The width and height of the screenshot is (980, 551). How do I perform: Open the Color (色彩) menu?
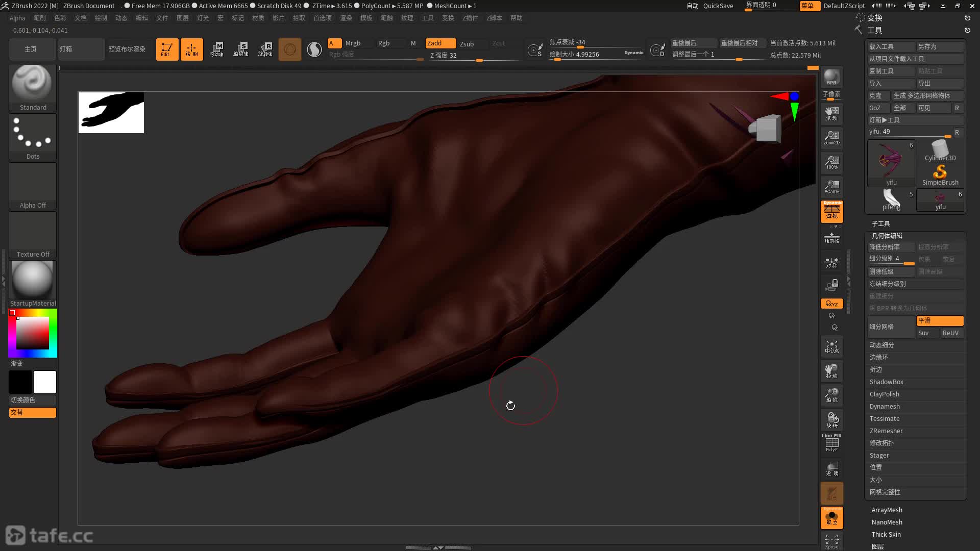point(60,18)
